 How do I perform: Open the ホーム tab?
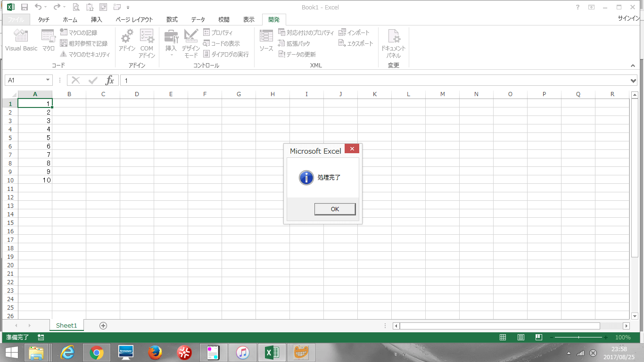(70, 20)
